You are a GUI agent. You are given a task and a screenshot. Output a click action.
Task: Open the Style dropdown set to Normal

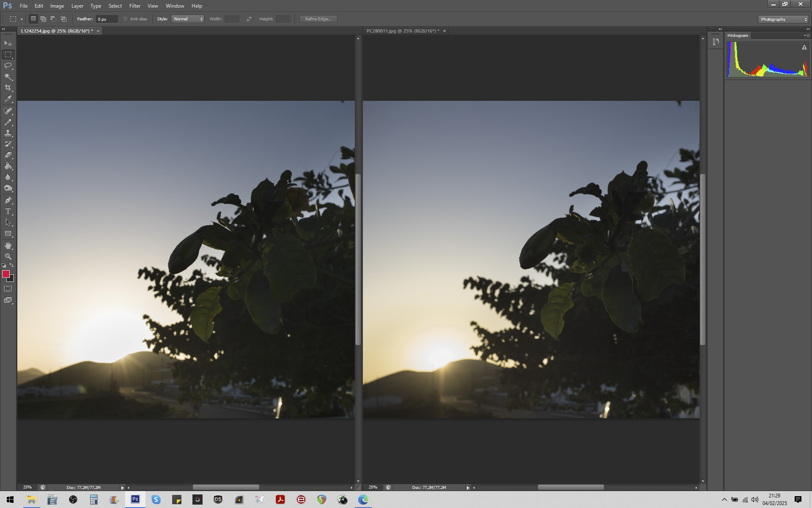pyautogui.click(x=188, y=19)
